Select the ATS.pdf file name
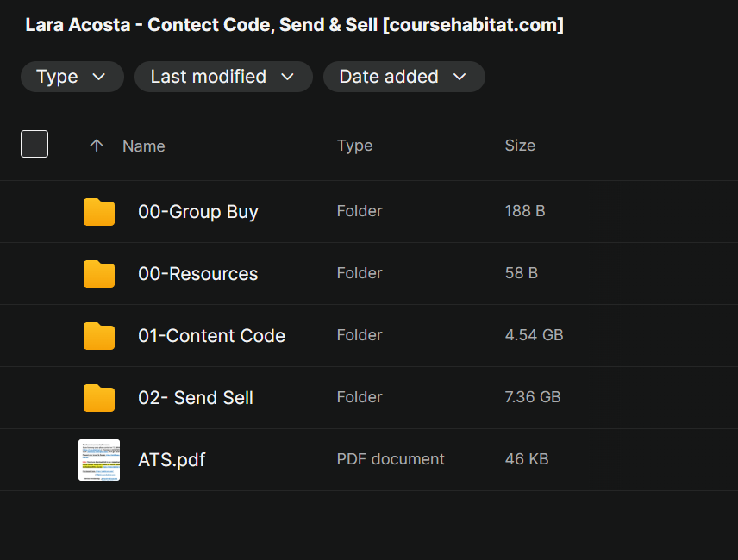The image size is (738, 560). [172, 460]
